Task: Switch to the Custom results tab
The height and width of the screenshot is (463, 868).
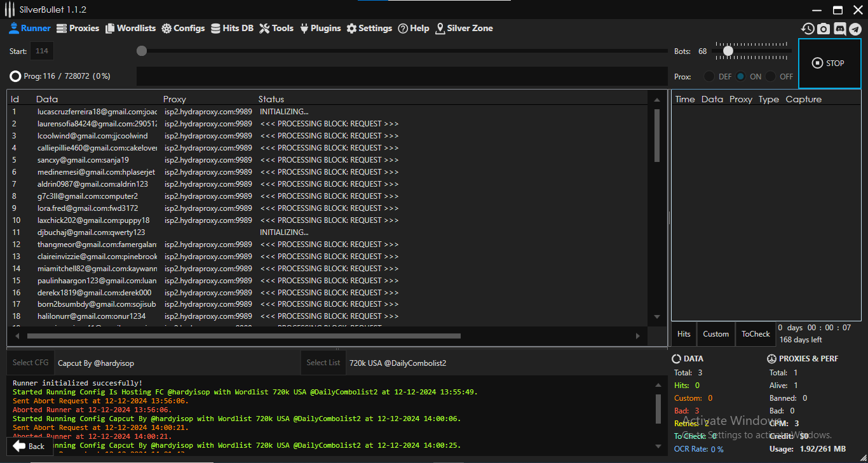Action: point(715,334)
